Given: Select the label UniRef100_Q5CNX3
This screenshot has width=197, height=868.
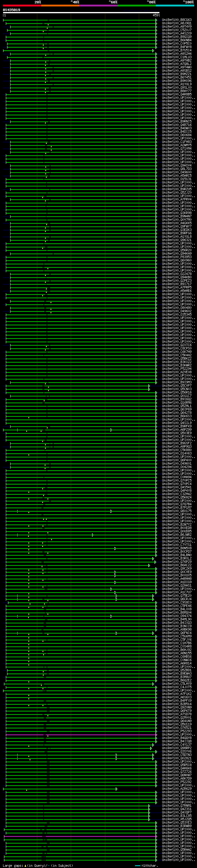Looking at the screenshot, I should click(177, 389).
